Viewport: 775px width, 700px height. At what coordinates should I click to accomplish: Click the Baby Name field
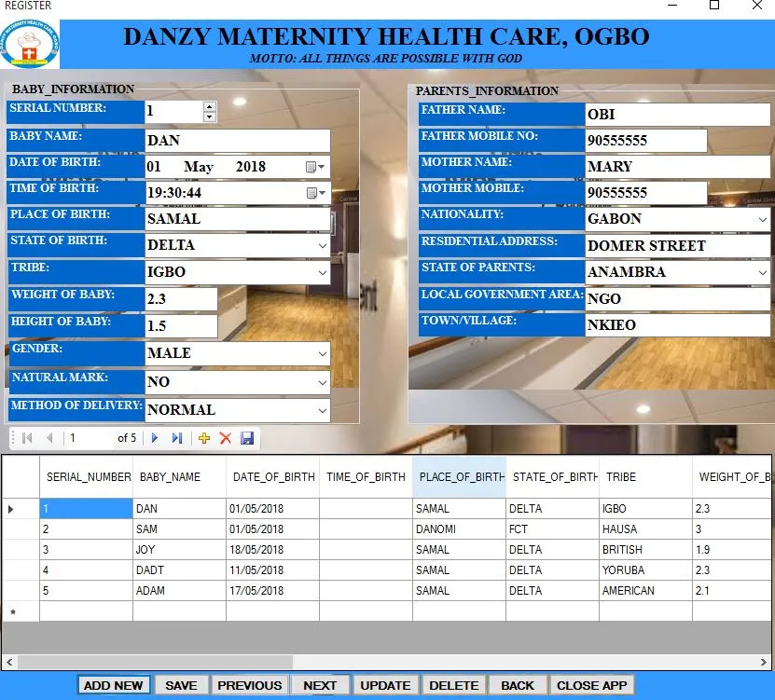pyautogui.click(x=238, y=141)
